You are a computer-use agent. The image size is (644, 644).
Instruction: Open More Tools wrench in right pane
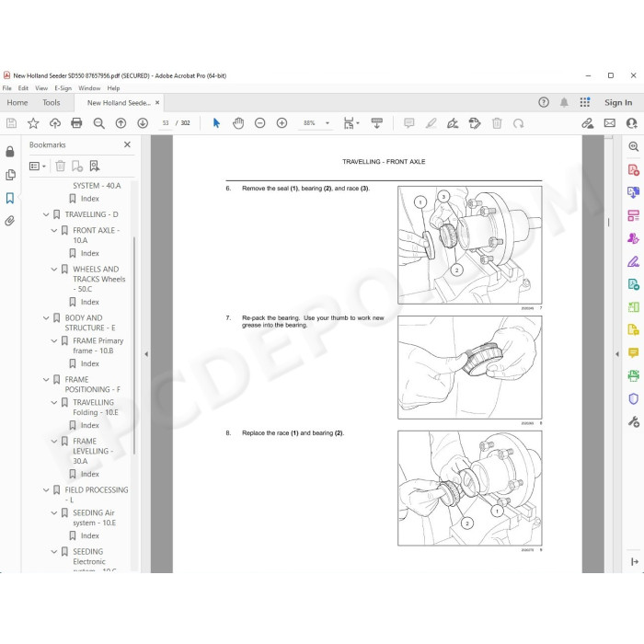(x=633, y=421)
